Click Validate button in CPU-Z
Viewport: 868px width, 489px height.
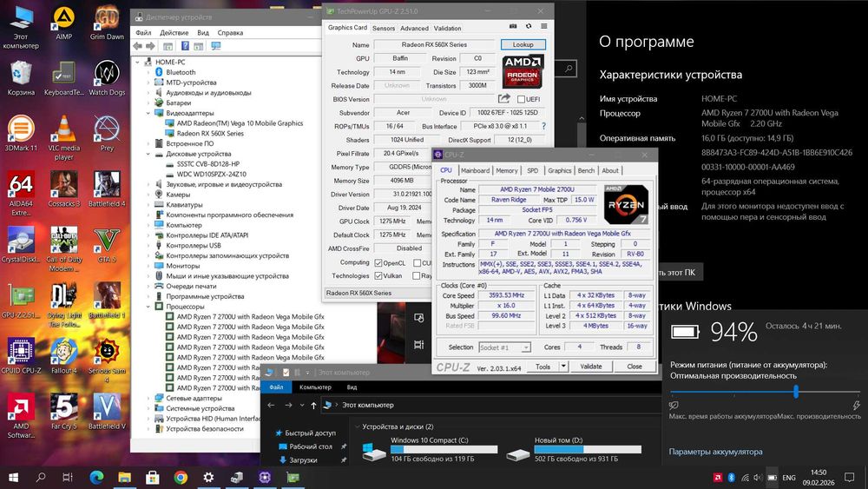click(590, 367)
